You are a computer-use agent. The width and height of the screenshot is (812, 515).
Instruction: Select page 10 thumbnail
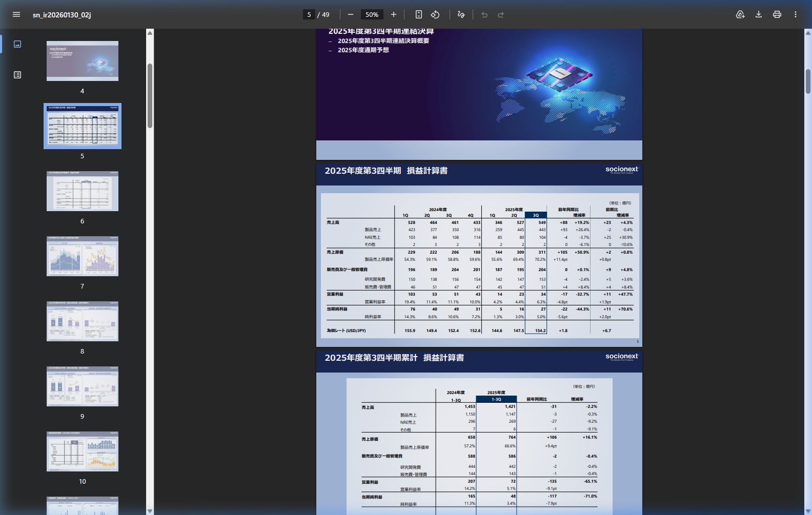(x=83, y=451)
